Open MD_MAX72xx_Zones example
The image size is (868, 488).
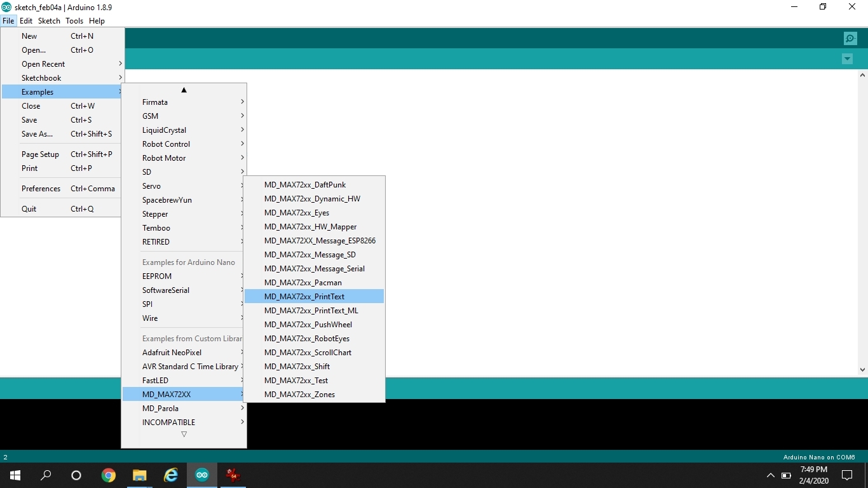point(315,395)
